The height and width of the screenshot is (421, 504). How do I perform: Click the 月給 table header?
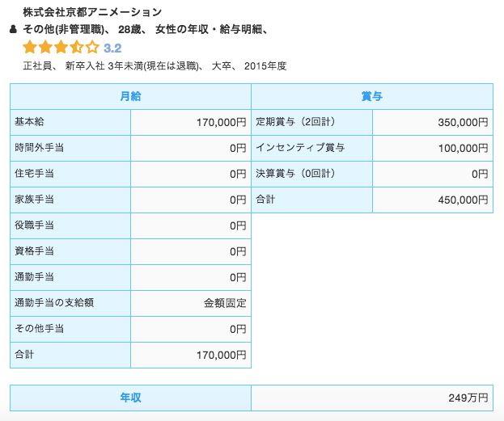(x=130, y=96)
